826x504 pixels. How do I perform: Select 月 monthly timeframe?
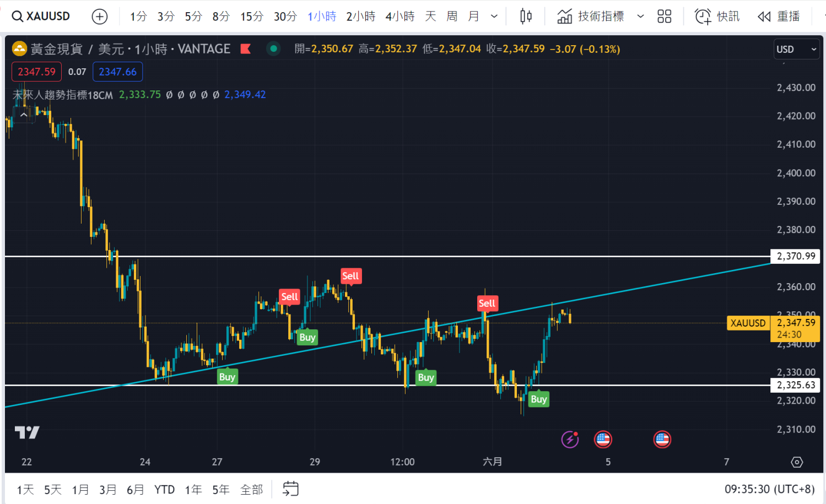[x=473, y=17]
